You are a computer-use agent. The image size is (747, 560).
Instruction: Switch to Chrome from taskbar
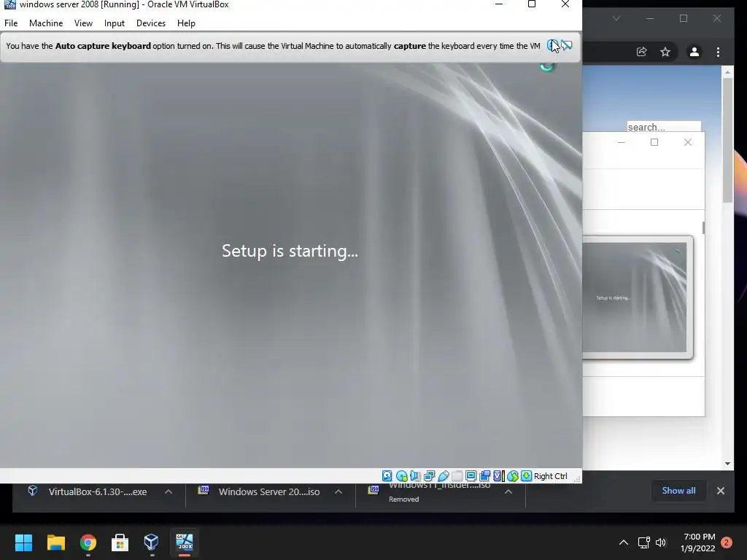click(88, 542)
